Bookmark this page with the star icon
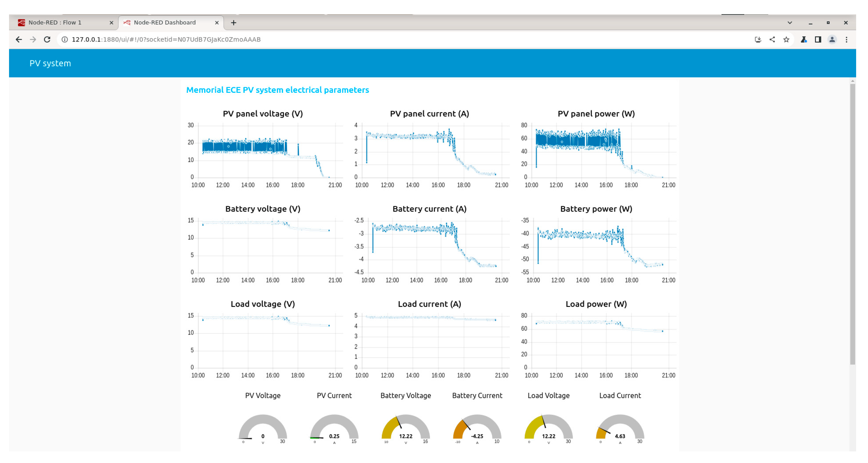Viewport: 868px width, 463px height. point(786,39)
